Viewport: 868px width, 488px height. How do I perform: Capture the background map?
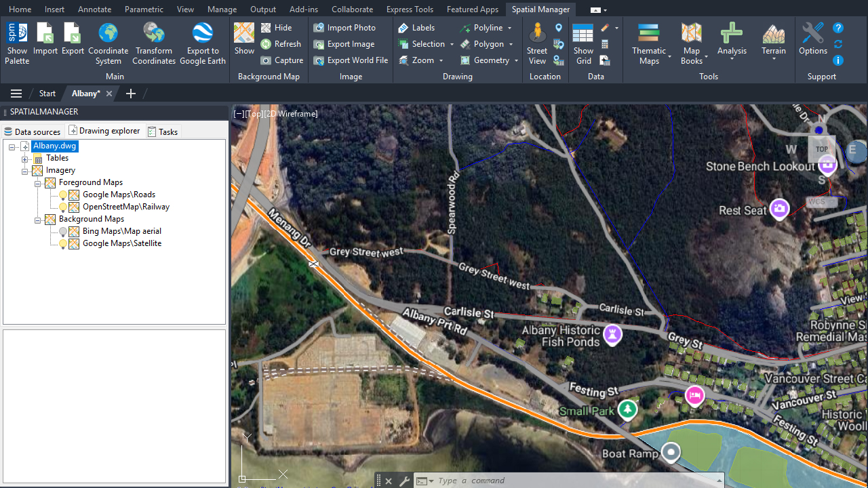point(282,60)
